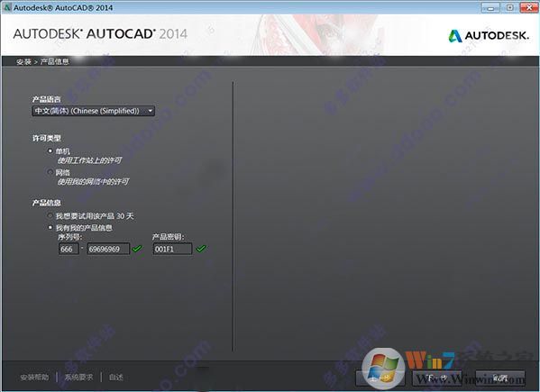The image size is (540, 392).
Task: Click the 取消 cancel button
Action: [500, 378]
